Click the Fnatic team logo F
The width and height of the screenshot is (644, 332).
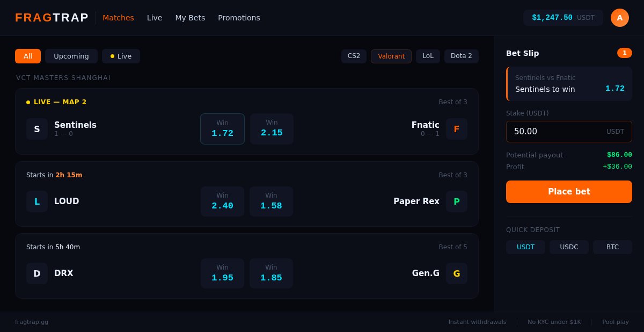pyautogui.click(x=457, y=129)
